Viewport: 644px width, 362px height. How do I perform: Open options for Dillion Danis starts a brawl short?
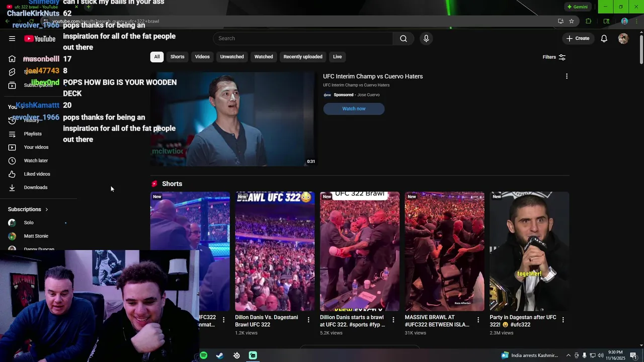[393, 320]
